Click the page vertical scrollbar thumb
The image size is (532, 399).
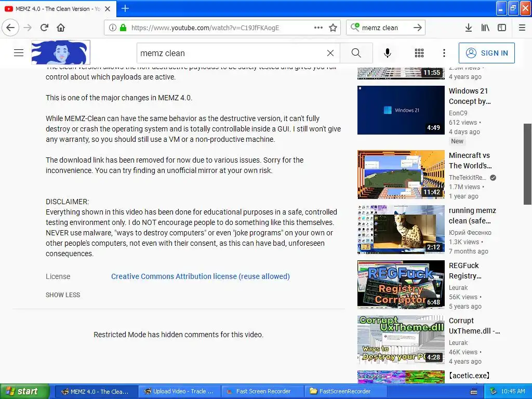click(528, 164)
